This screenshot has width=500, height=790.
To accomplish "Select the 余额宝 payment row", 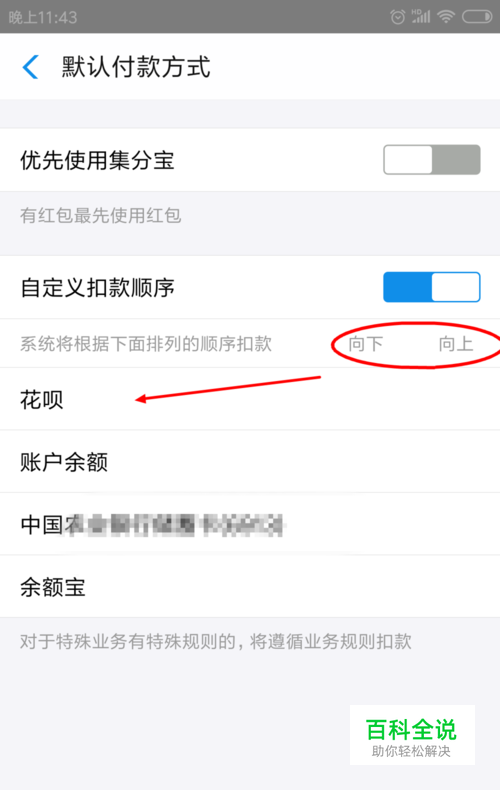I will coord(250,587).
